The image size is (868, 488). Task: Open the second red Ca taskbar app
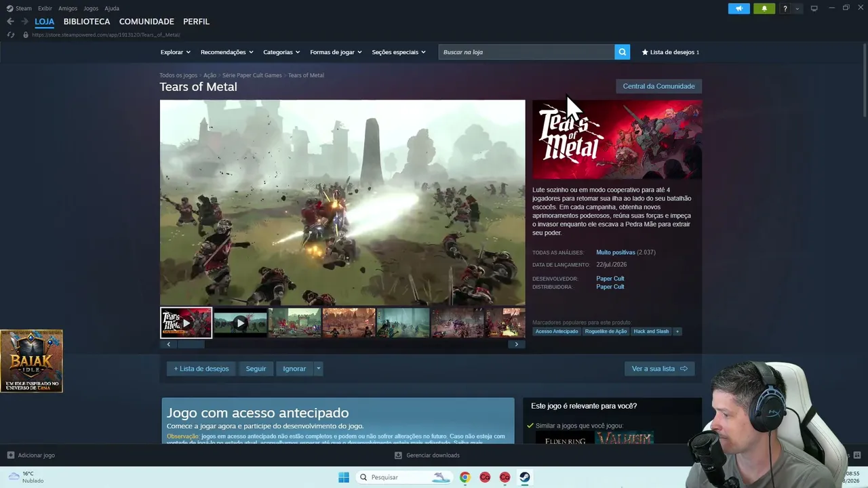click(x=505, y=477)
